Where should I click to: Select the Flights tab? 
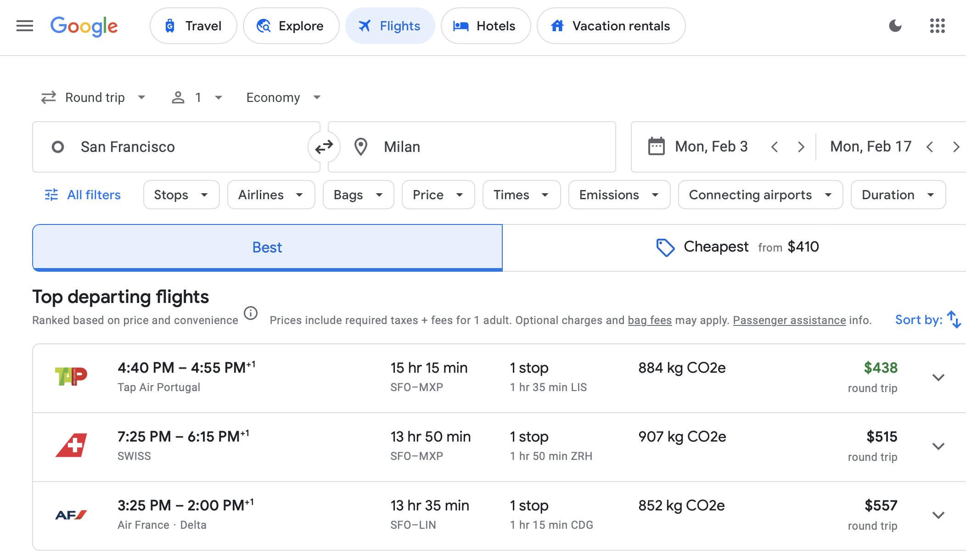pos(390,26)
